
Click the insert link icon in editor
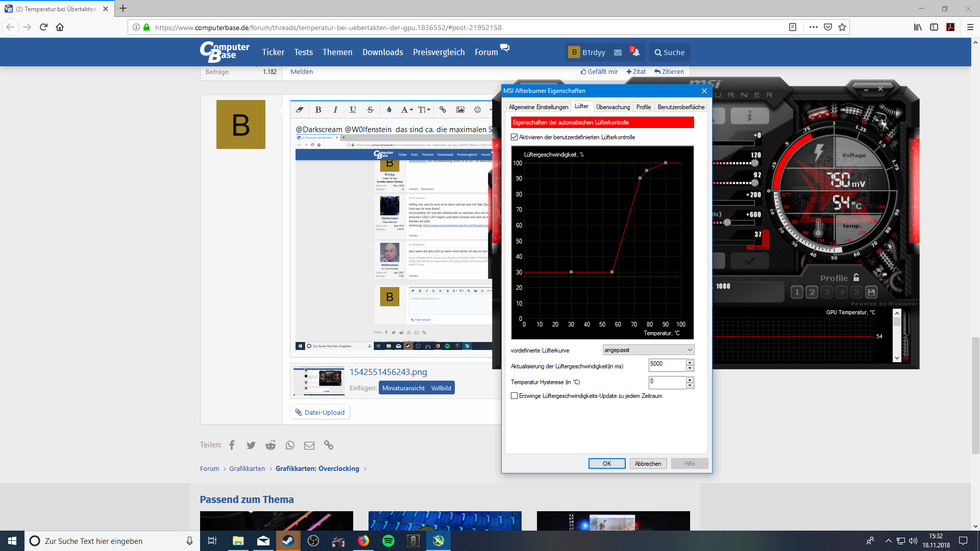443,110
